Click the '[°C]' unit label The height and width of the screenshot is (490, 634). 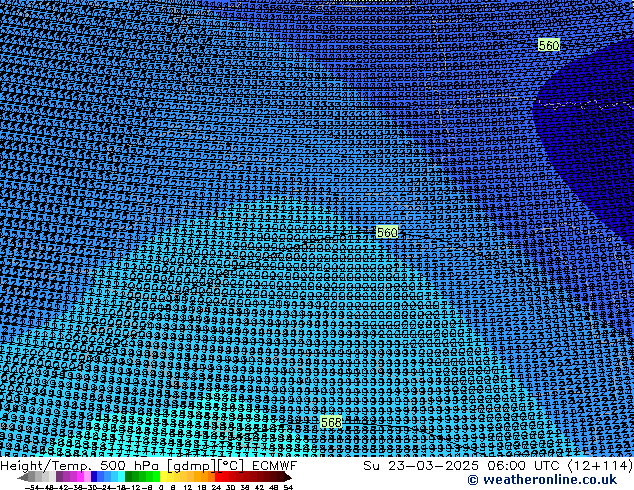click(x=231, y=466)
